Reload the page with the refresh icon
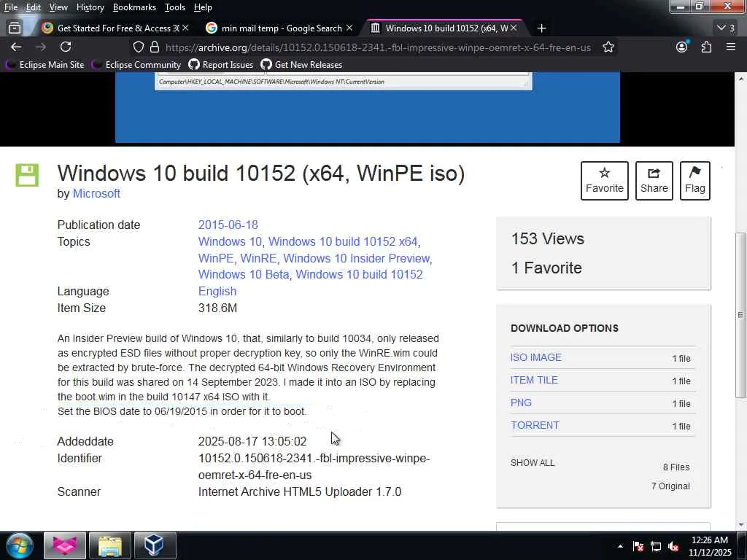The height and width of the screenshot is (560, 747). (66, 47)
